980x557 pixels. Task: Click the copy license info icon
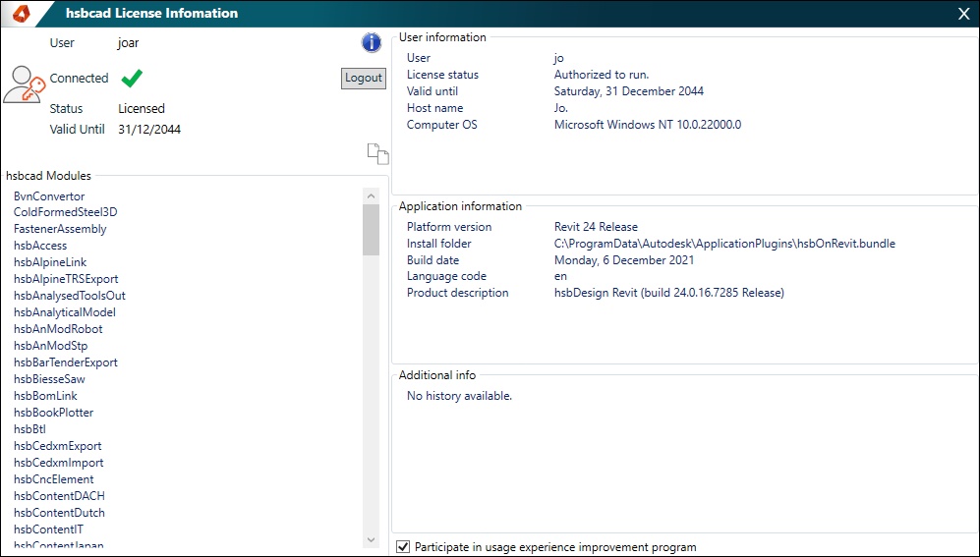pyautogui.click(x=377, y=153)
